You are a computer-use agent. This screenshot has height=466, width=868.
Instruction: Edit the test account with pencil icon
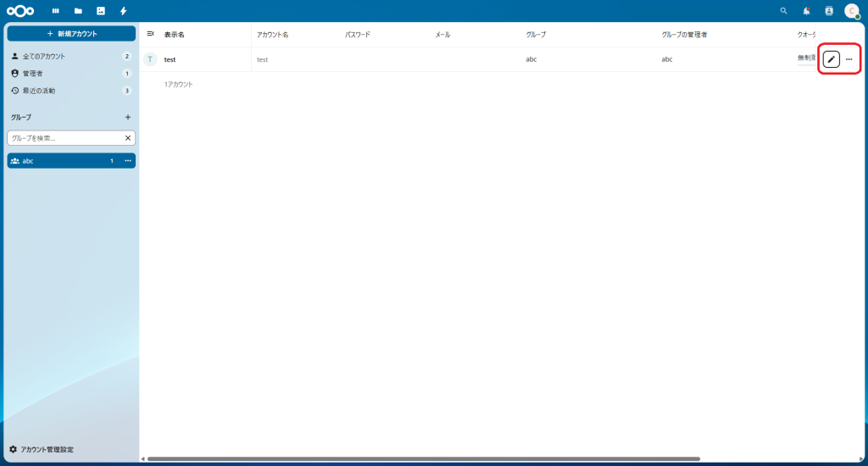[x=832, y=59]
